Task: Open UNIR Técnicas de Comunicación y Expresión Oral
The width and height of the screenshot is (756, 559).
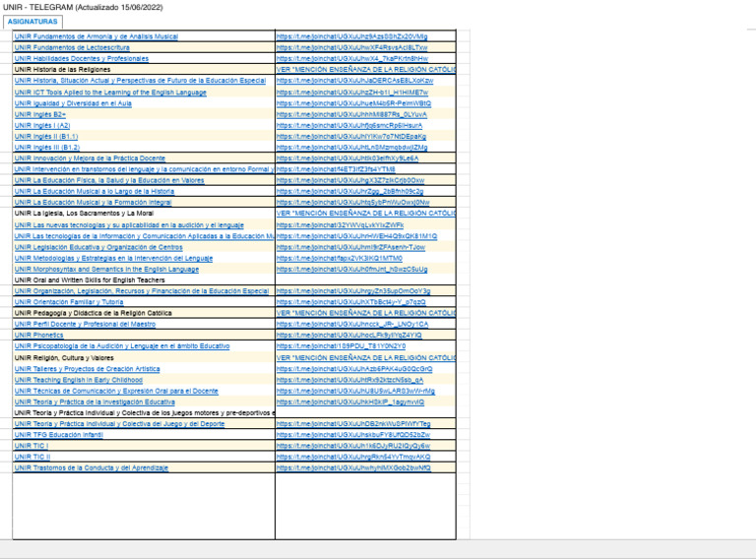Action: [116, 392]
